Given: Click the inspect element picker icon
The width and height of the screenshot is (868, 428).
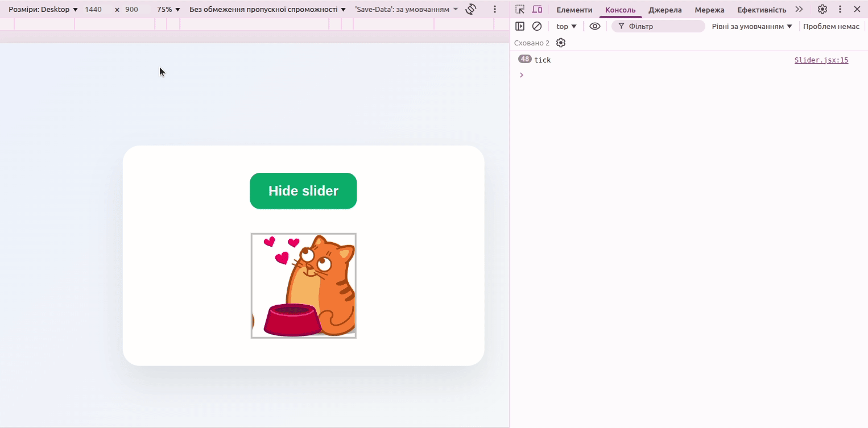Looking at the screenshot, I should click(520, 9).
